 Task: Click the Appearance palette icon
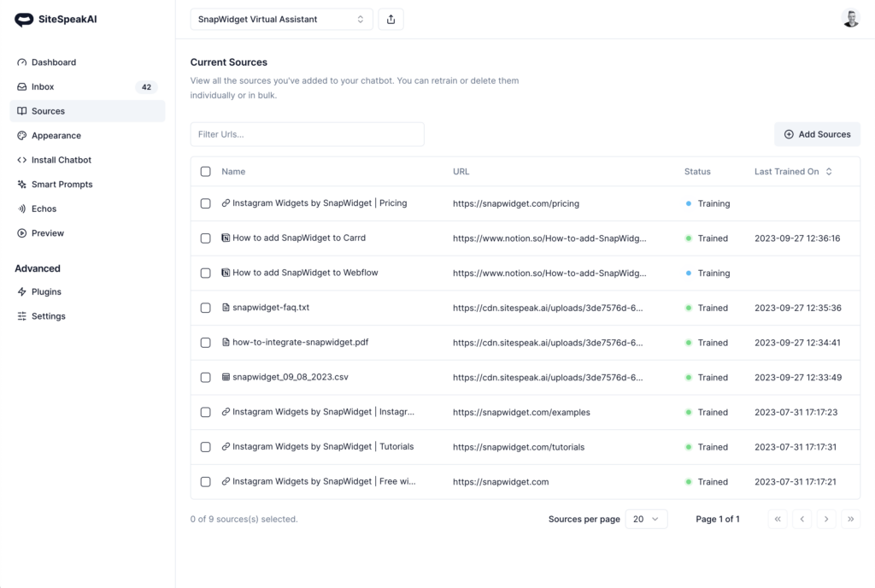coord(21,135)
